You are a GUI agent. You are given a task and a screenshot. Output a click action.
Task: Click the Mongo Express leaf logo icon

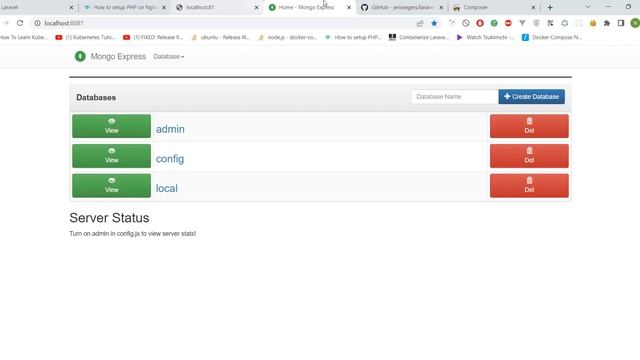point(80,56)
